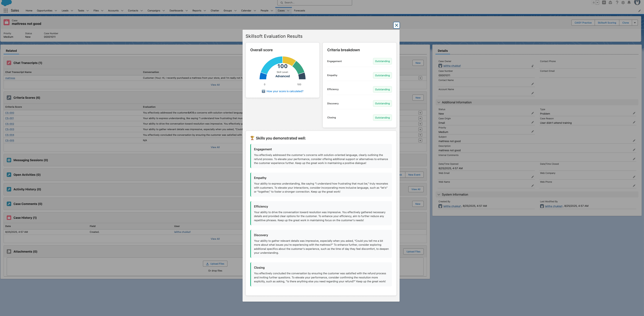Edit the Status field via pencil
The height and width of the screenshot is (316, 644).
pos(532,113)
